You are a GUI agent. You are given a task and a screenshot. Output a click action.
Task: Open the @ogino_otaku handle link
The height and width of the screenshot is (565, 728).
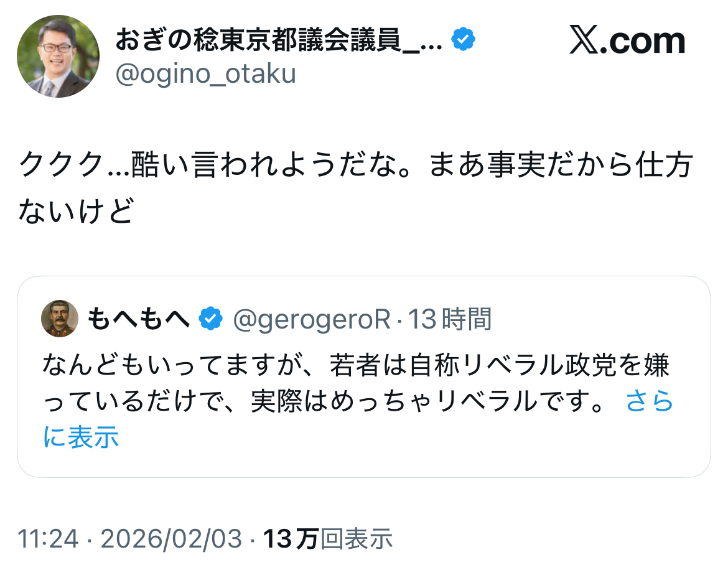click(206, 74)
